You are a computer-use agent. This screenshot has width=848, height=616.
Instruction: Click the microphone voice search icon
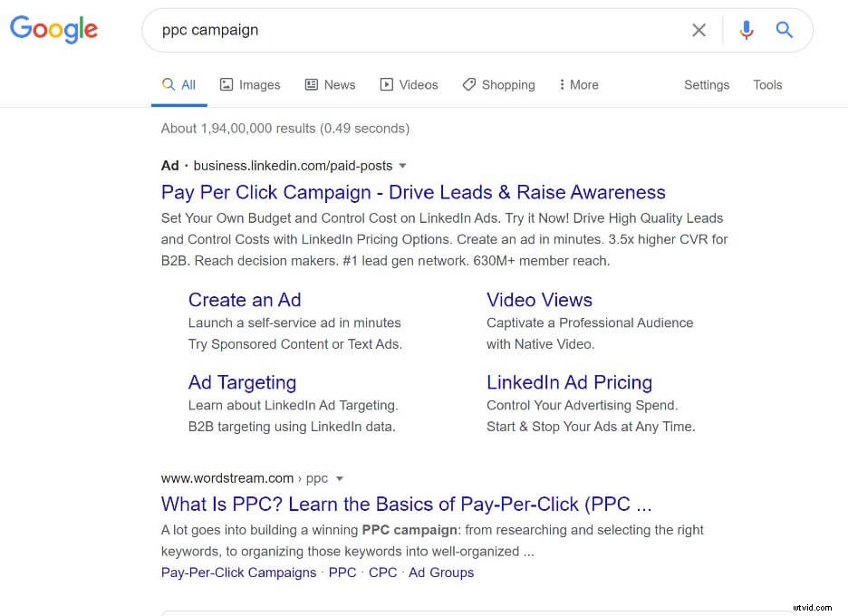tap(746, 29)
